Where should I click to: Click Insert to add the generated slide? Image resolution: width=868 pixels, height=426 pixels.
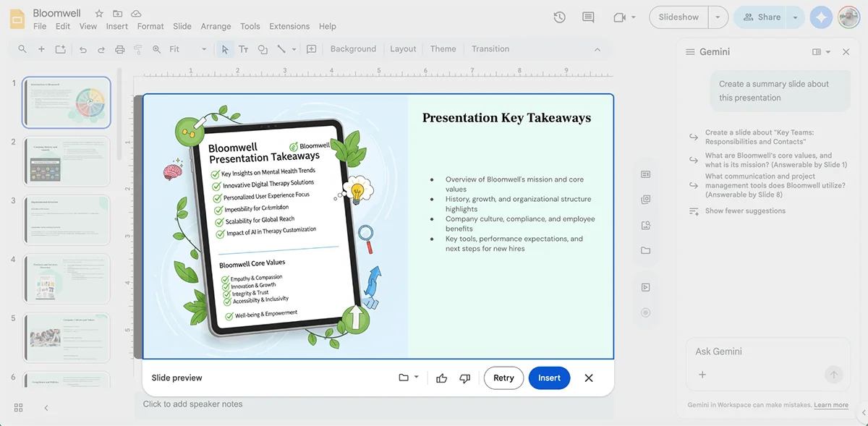coord(549,378)
